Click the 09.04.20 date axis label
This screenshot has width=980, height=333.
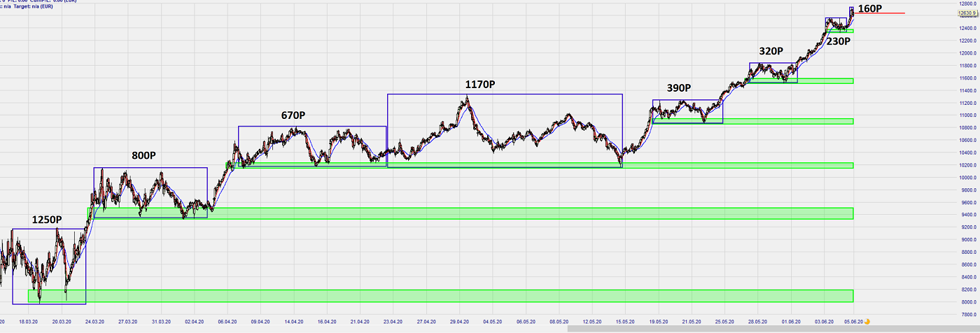coord(260,322)
